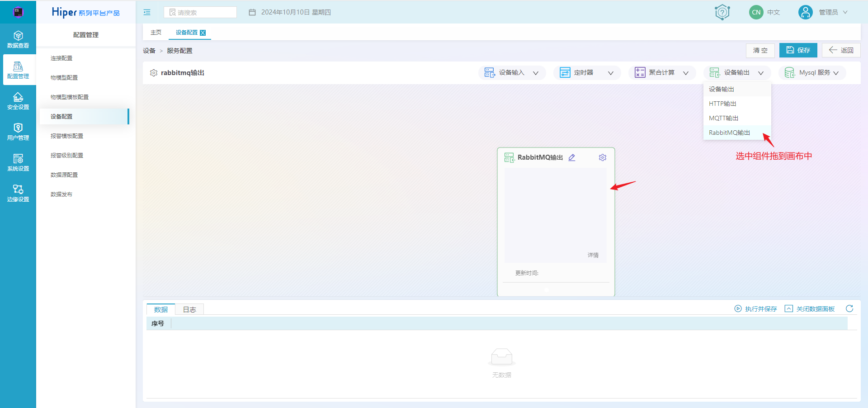Click the calendar icon beside the date
The image size is (868, 408).
(x=252, y=12)
